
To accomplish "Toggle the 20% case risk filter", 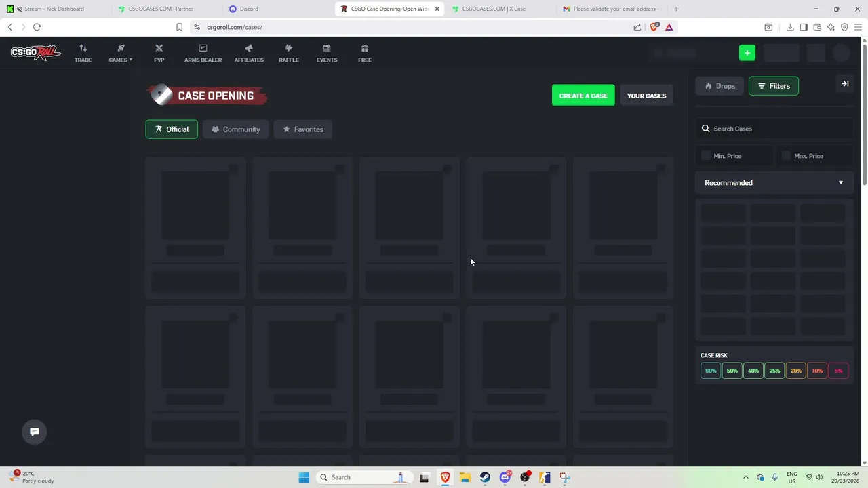I will click(x=796, y=371).
